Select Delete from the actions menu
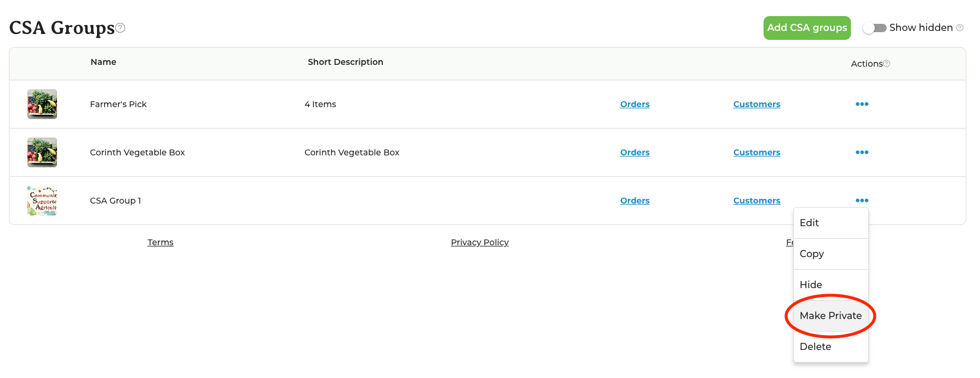Screen dimensions: 980x378 (x=831, y=346)
